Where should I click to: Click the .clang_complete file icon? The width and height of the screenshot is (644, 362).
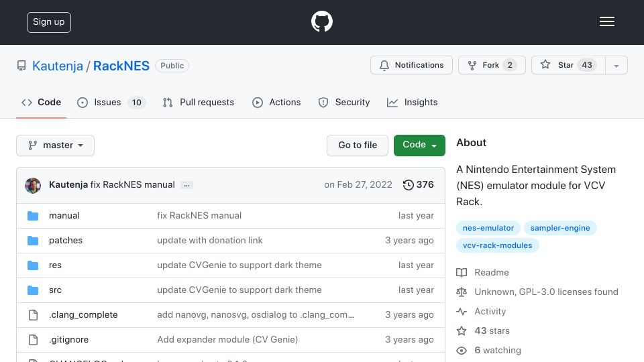click(33, 315)
